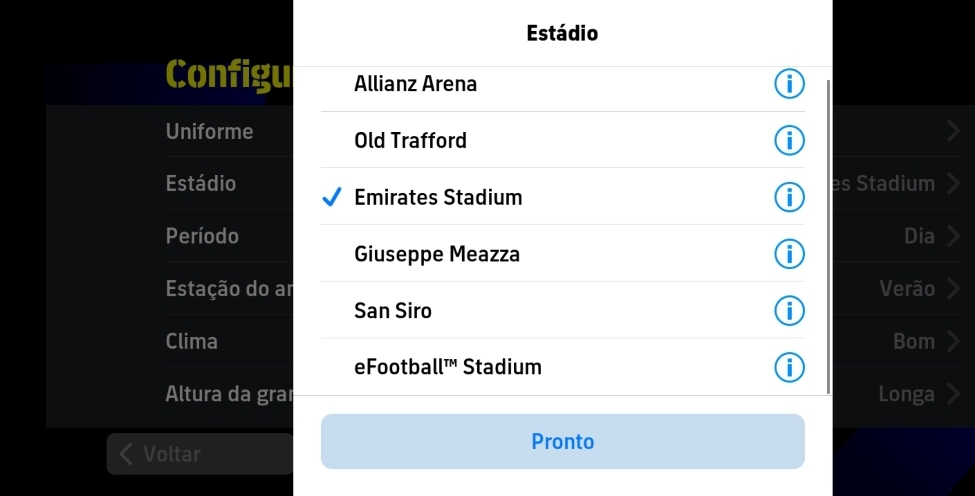Screen dimensions: 975x496
Task: Click the stadium list scrollbar
Action: [x=828, y=237]
